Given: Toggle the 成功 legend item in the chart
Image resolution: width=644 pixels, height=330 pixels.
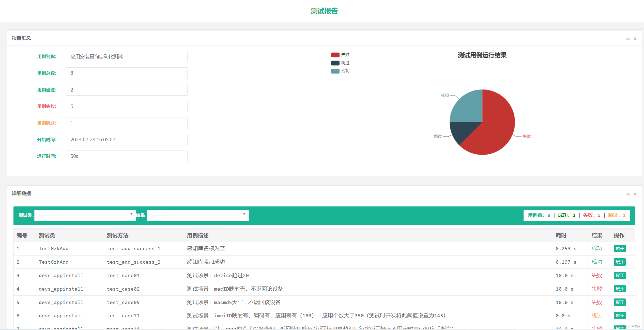Looking at the screenshot, I should point(340,71).
